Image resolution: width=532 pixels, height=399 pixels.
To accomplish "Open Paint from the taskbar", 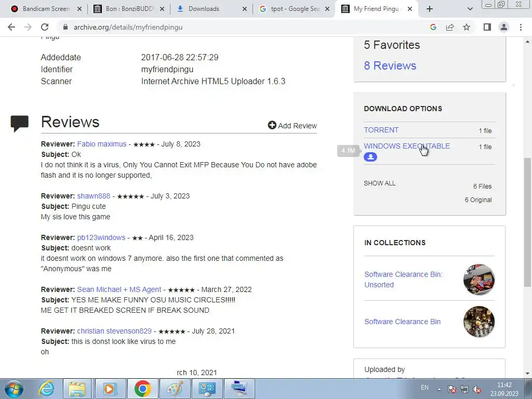I will tap(175, 389).
